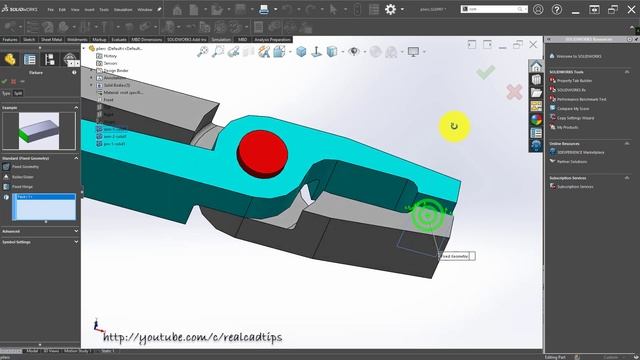This screenshot has height=360, width=640.
Task: Open the Design Library task pane tab
Action: (536, 79)
